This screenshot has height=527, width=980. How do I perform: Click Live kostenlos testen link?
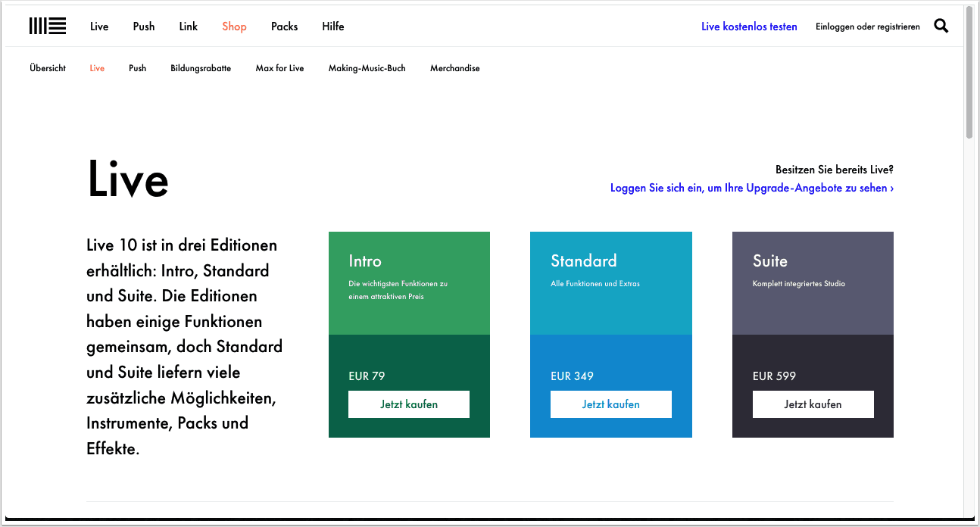(749, 27)
